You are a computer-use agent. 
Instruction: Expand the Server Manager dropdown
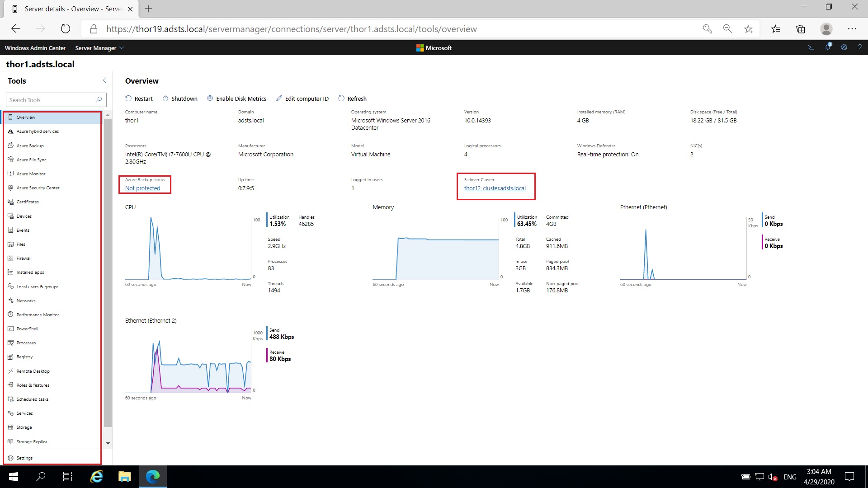(x=99, y=48)
